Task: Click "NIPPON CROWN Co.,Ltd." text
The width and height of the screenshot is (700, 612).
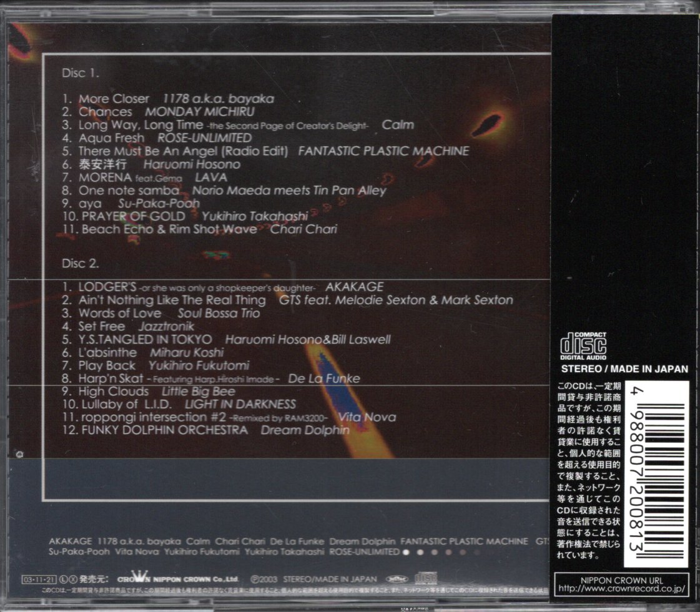Action: (x=196, y=580)
